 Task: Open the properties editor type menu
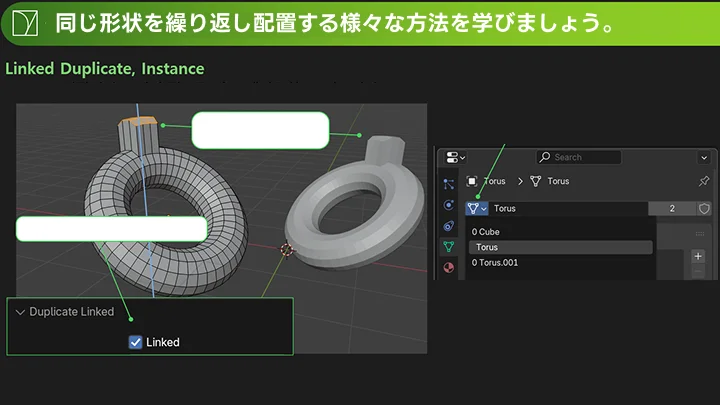coord(456,158)
